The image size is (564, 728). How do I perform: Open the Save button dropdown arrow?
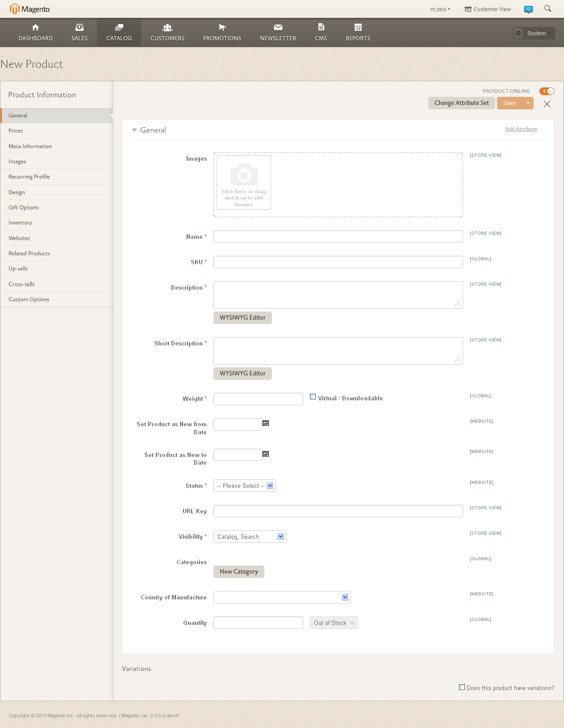coord(528,103)
